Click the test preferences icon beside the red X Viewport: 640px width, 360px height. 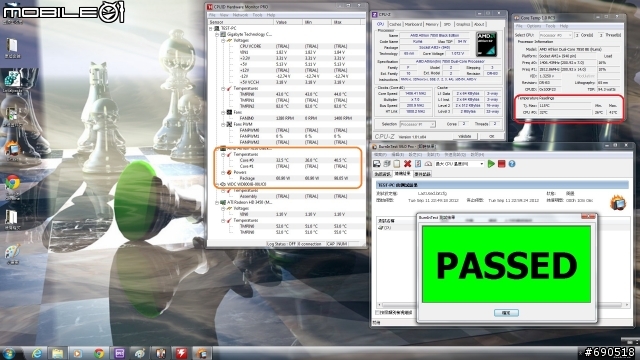tap(418, 164)
